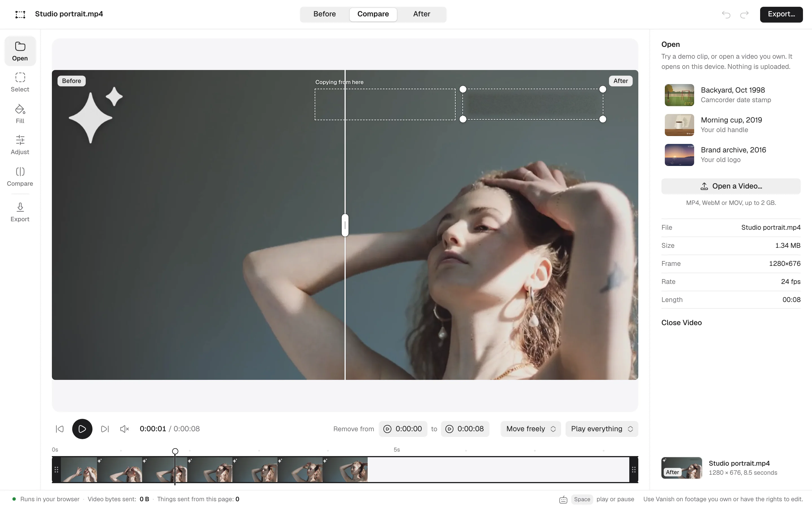Click the Studio portrait.mp4 After thumbnail

click(x=681, y=468)
